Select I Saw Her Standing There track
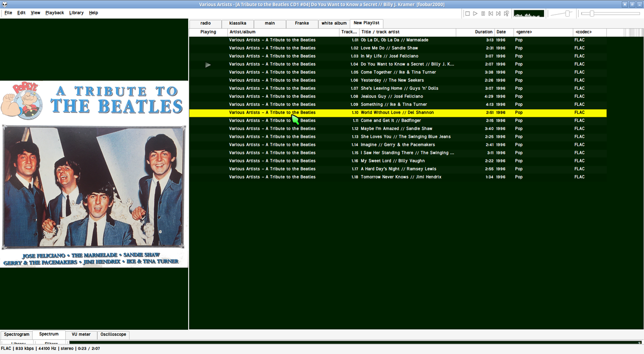 [x=398, y=153]
